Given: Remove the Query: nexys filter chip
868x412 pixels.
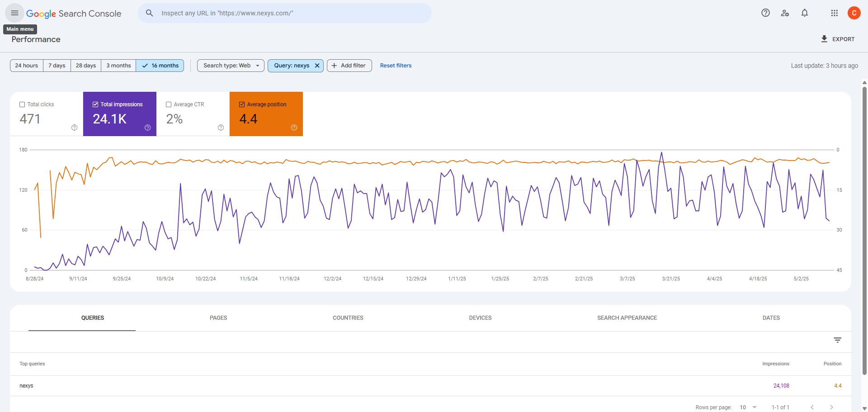Looking at the screenshot, I should pos(317,66).
